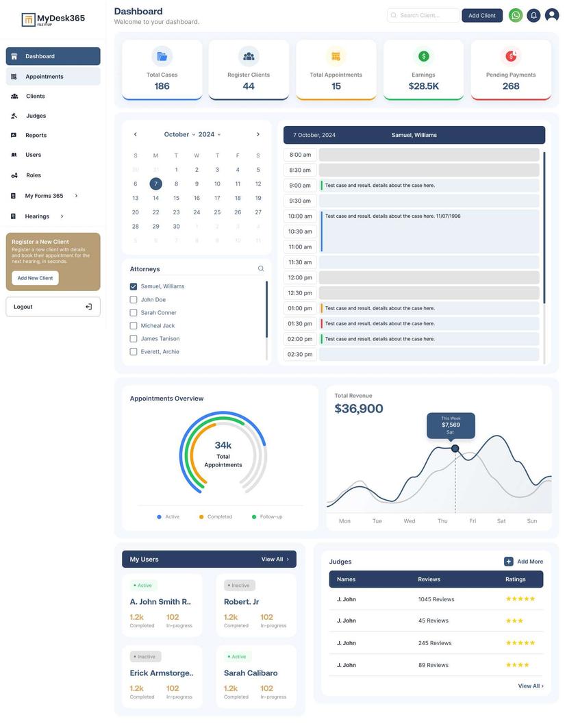Viewport: 567px width, 728px height.
Task: Click the schedule panel vertical scrollbar
Action: coord(544,227)
